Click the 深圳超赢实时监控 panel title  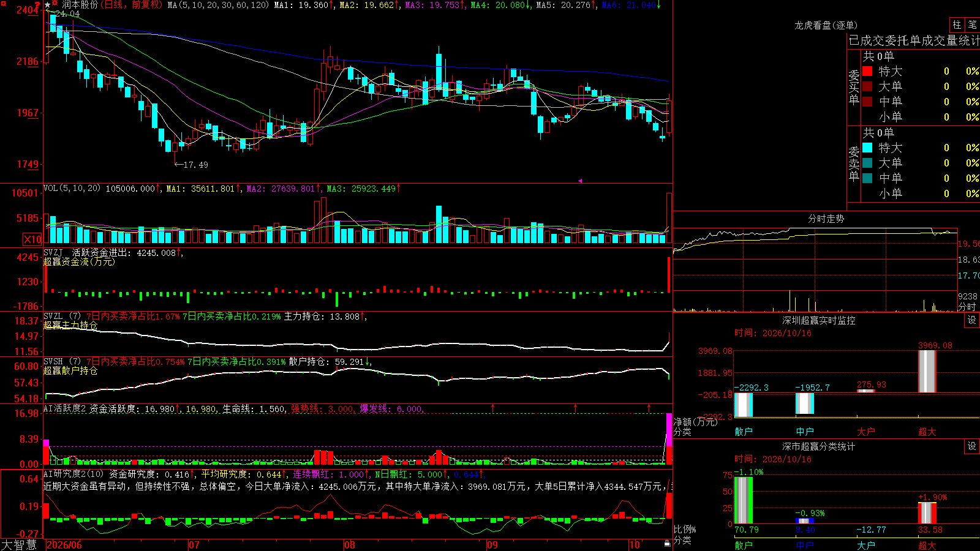818,320
